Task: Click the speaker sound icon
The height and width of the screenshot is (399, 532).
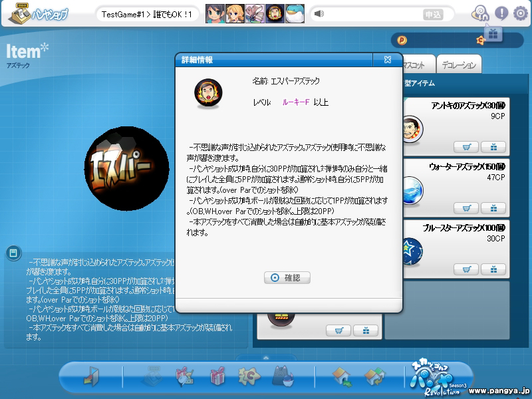Action: (319, 13)
